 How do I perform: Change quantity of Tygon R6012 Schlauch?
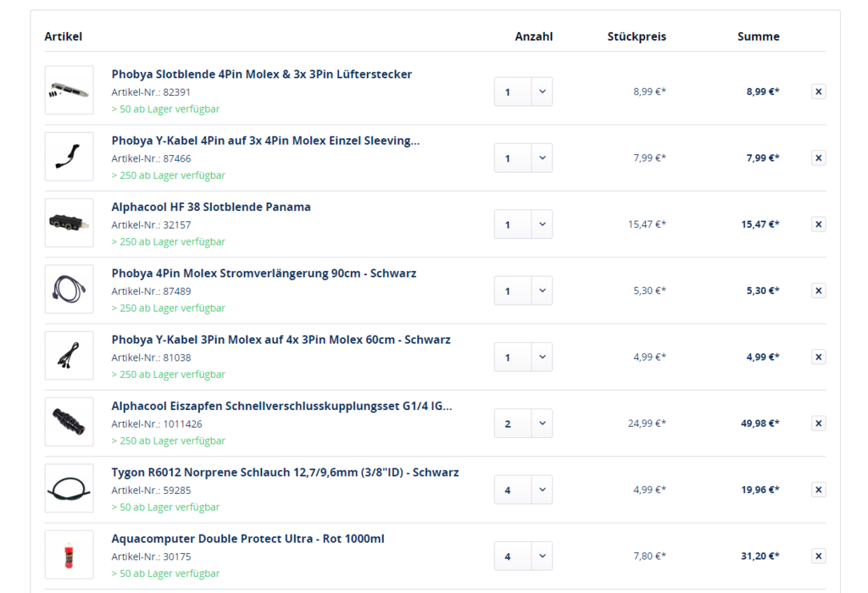pos(523,490)
